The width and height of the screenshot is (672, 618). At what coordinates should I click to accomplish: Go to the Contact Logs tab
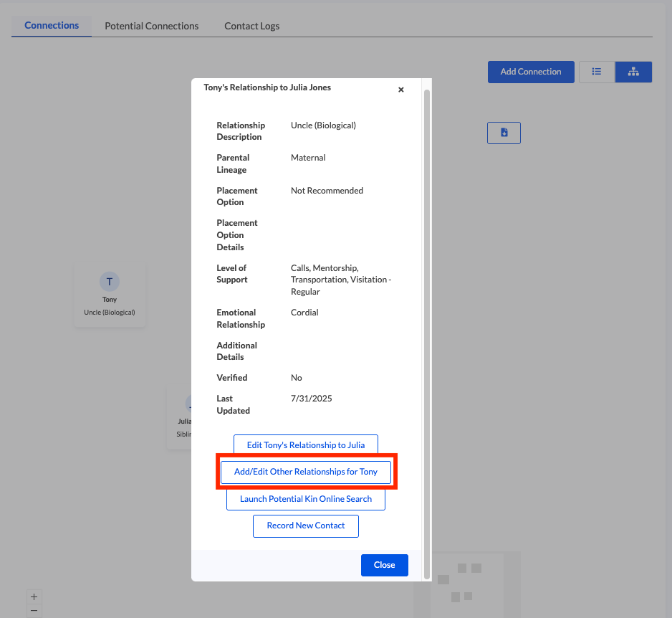tap(252, 26)
